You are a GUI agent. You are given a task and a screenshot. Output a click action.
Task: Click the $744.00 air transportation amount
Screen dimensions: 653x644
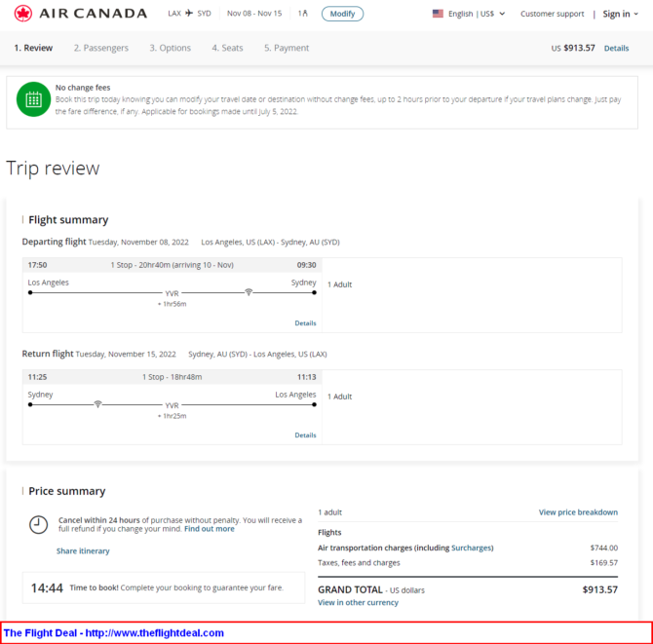(x=604, y=548)
